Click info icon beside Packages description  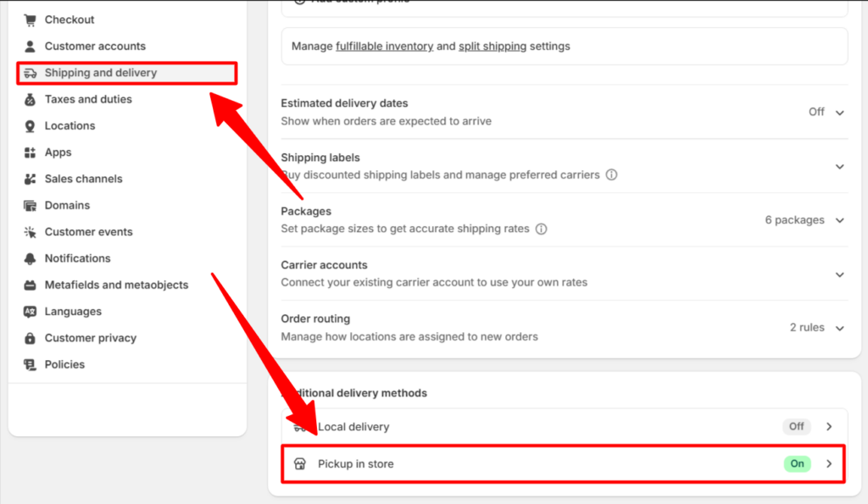coord(542,229)
